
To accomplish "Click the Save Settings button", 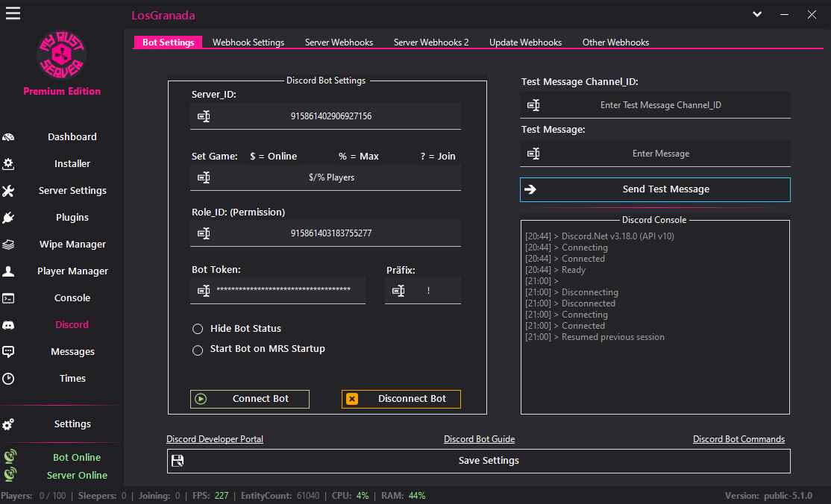I will click(x=479, y=461).
